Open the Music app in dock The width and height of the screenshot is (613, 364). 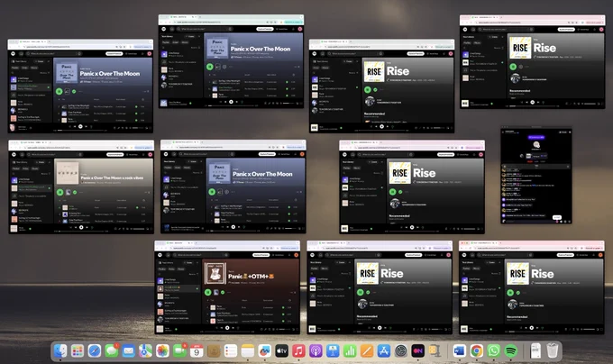(298, 350)
